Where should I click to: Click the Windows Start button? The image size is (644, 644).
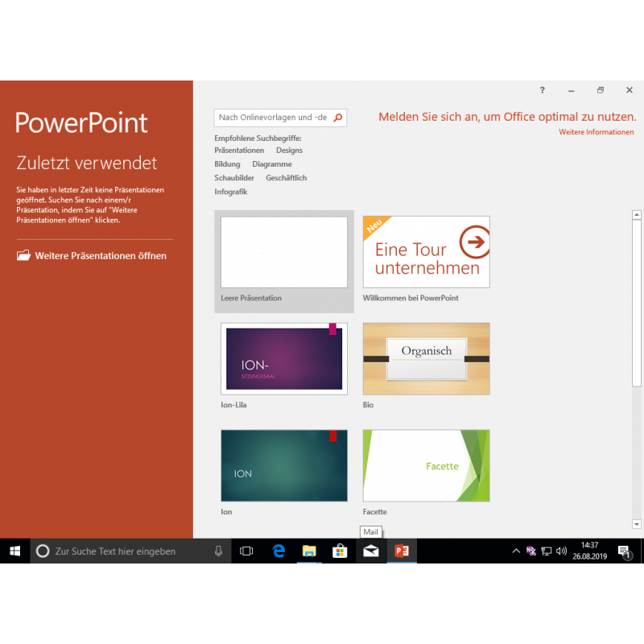pyautogui.click(x=14, y=551)
